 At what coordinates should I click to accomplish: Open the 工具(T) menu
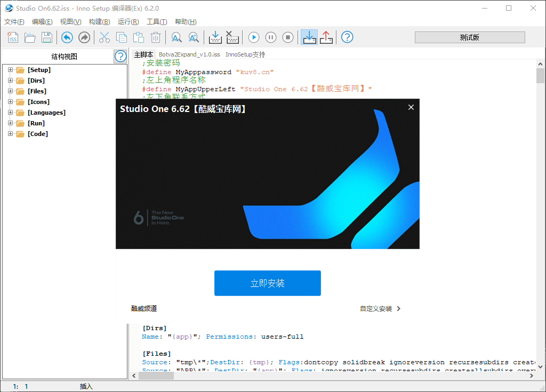pyautogui.click(x=157, y=22)
